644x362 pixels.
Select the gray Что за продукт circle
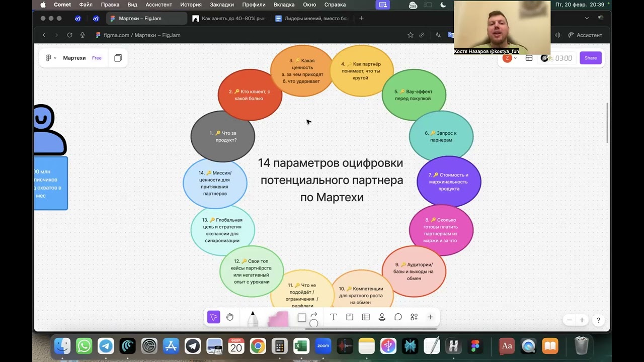(223, 136)
